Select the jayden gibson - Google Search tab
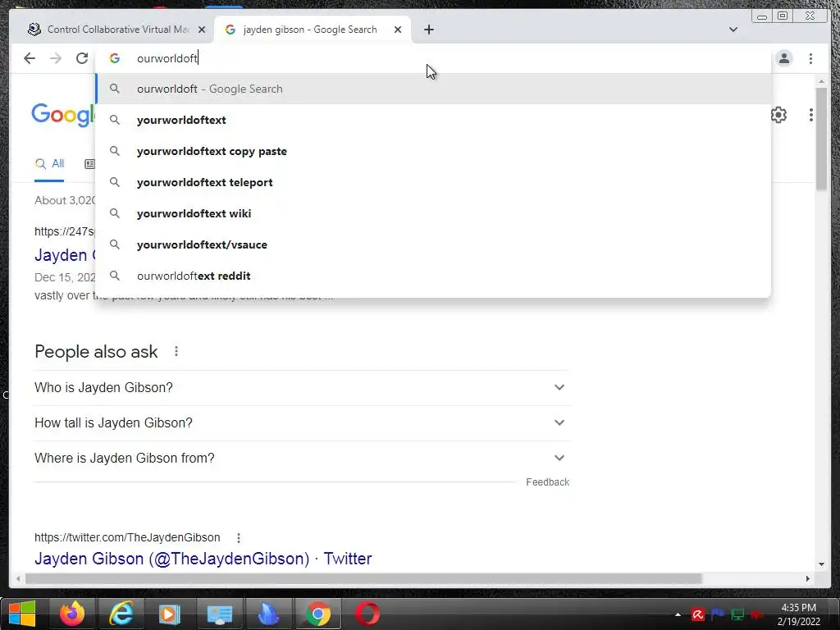Viewport: 840px width, 630px height. coord(313,30)
